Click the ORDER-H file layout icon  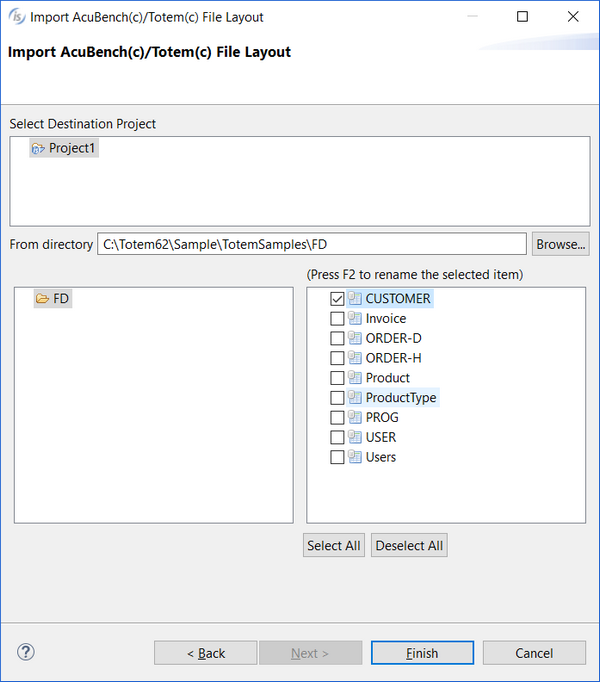pyautogui.click(x=355, y=358)
